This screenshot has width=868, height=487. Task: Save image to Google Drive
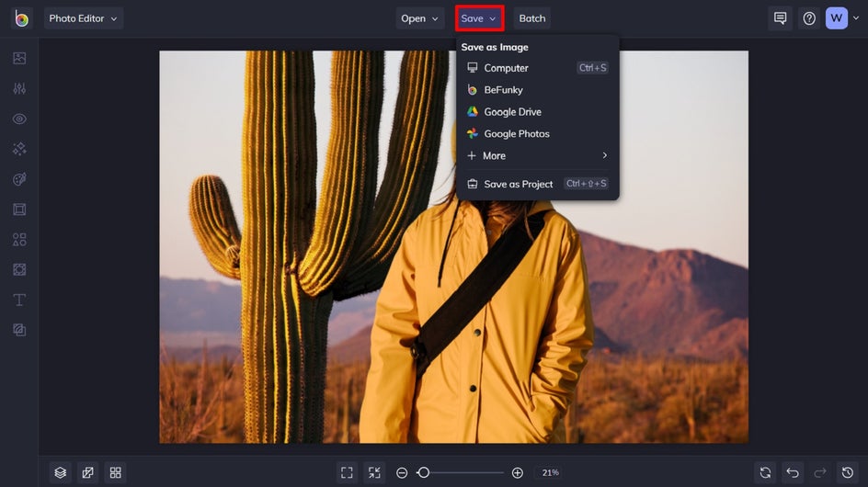537,112
